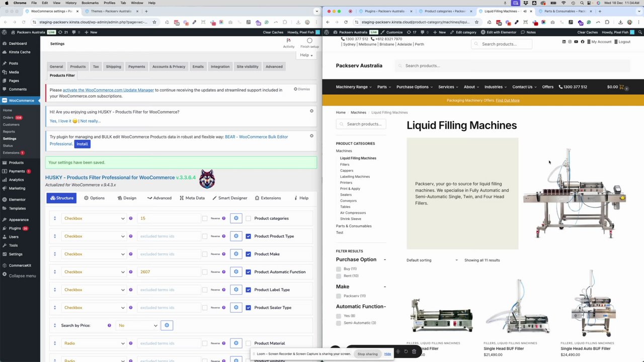Close the BEAR Bulk Editor notice

[x=311, y=136]
